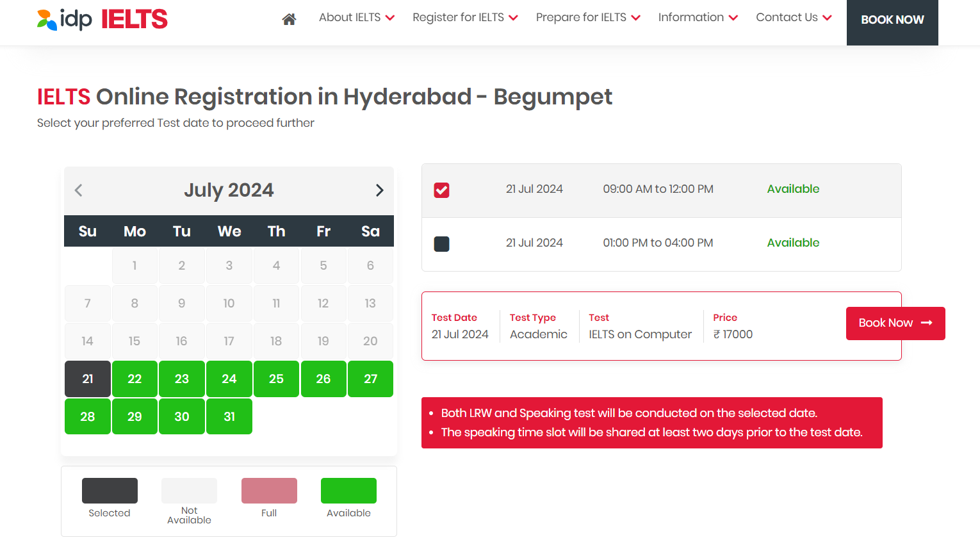Click the July 2024 month title
This screenshot has width=980, height=549.
coord(229,190)
